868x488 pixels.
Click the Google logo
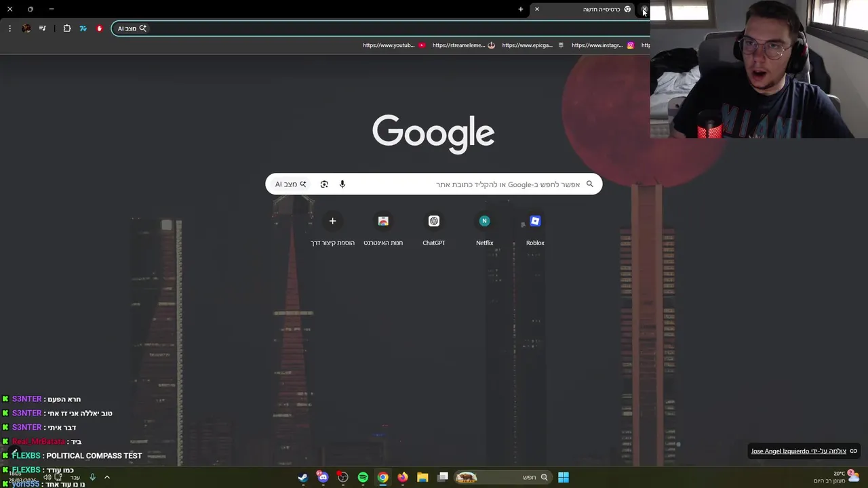pyautogui.click(x=433, y=134)
